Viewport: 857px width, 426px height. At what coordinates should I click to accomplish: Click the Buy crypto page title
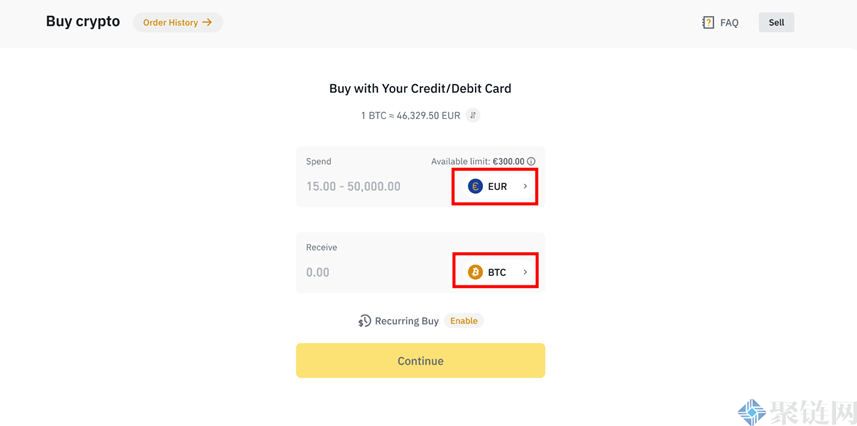tap(83, 21)
